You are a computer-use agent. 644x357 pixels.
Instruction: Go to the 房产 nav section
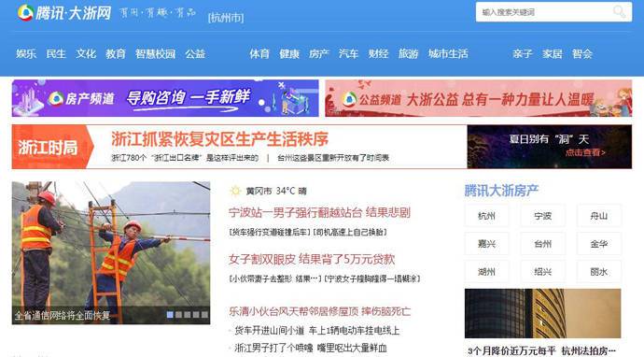(319, 54)
